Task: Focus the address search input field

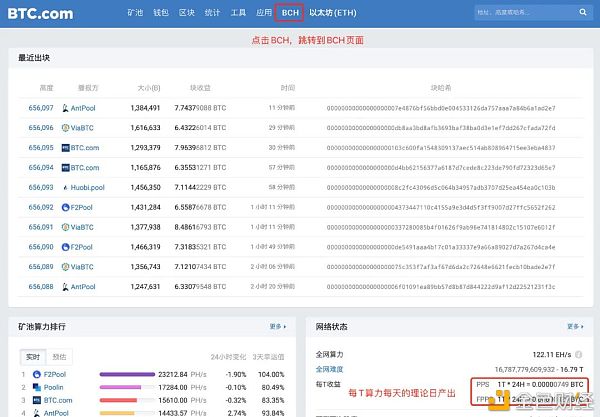Action: tap(526, 12)
